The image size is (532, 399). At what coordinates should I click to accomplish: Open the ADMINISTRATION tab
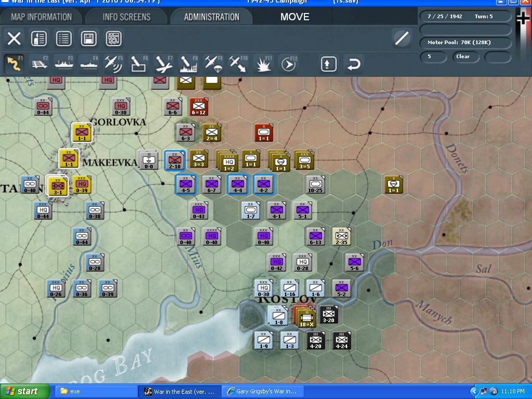[212, 17]
